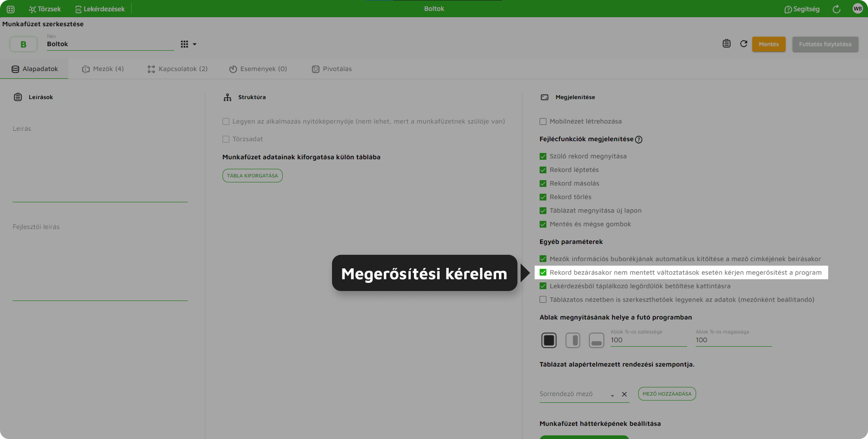Image resolution: width=868 pixels, height=439 pixels.
Task: Switch to the Mezők (4) tab
Action: click(x=103, y=69)
